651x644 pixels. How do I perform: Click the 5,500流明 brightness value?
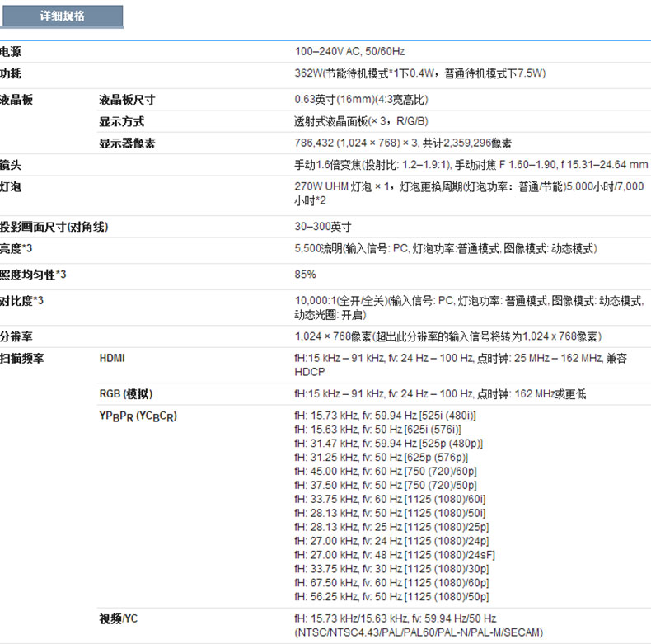[446, 249]
